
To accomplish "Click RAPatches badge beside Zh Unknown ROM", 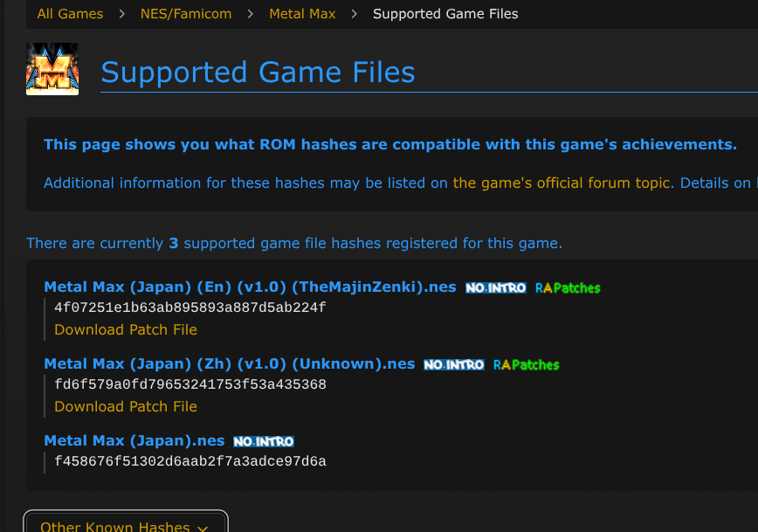I will (x=526, y=365).
